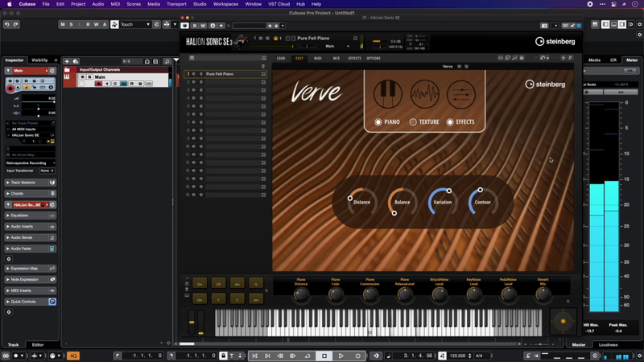644x362 pixels.
Task: Click the Add Track plus icon
Action: point(67,61)
